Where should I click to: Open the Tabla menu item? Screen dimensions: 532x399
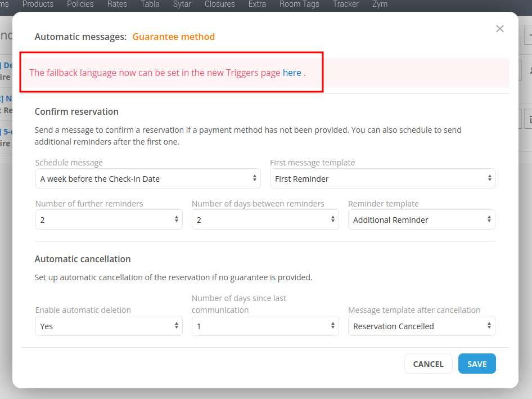(150, 5)
